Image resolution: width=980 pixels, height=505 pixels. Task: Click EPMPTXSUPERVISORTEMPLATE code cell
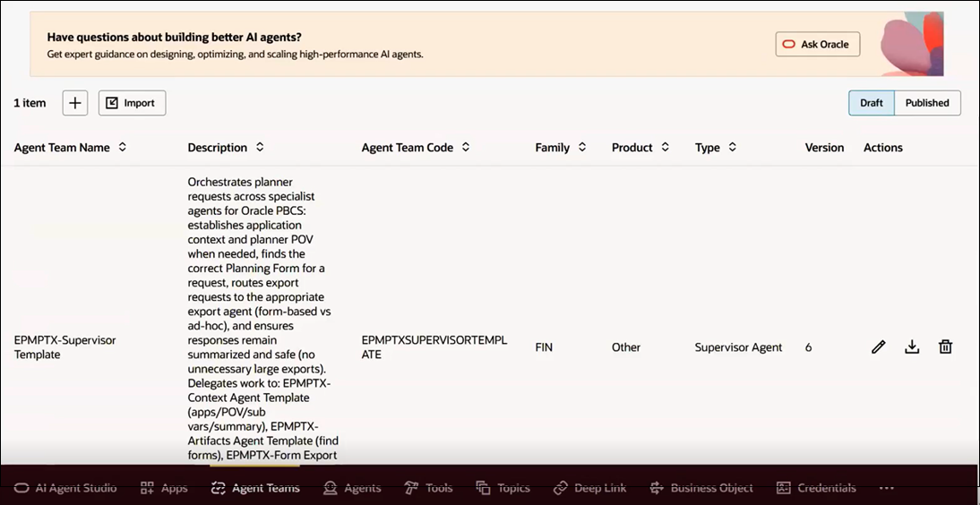coord(434,347)
